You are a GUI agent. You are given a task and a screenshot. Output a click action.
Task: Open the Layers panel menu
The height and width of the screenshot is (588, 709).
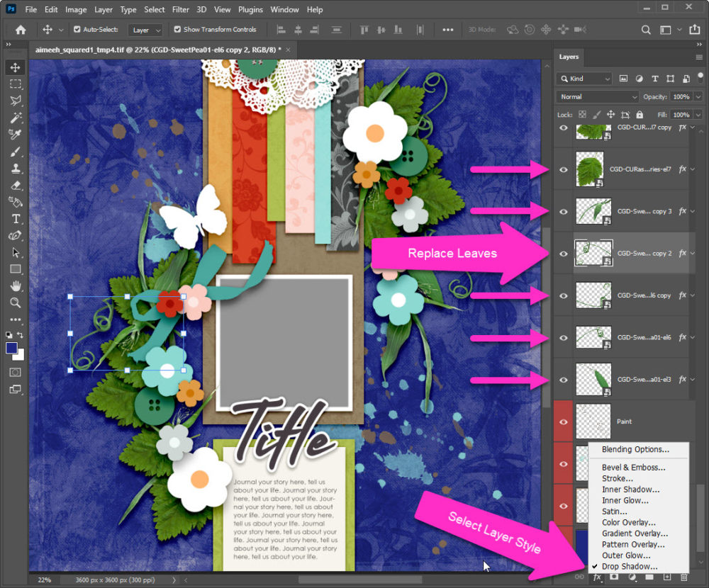(x=699, y=57)
